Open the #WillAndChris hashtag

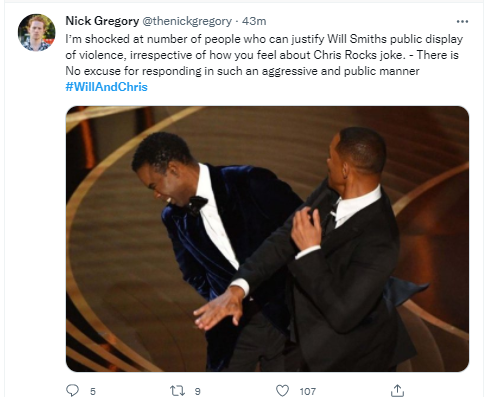point(106,87)
